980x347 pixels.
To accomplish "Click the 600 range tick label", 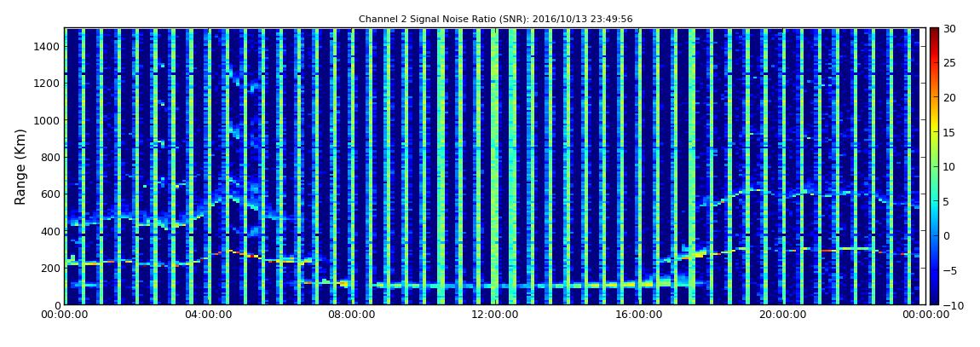I will click(50, 194).
